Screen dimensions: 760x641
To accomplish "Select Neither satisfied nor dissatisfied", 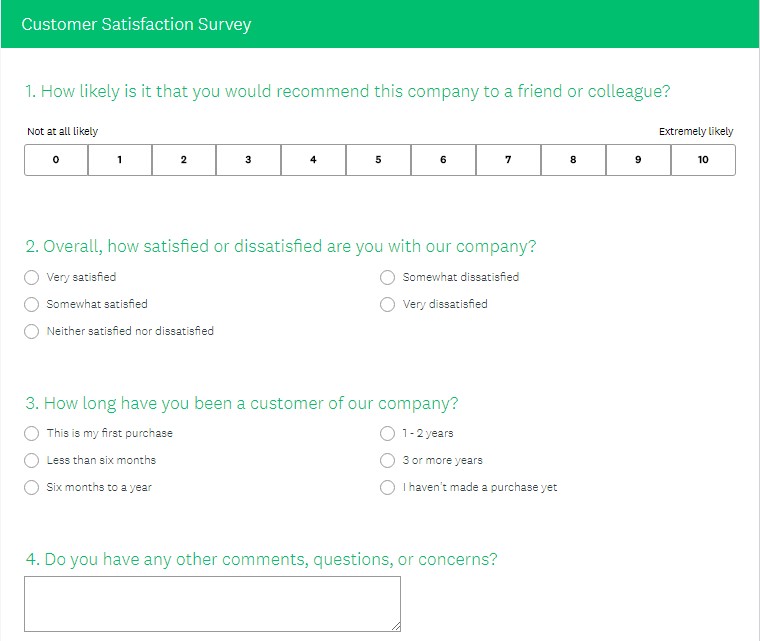I will tap(32, 331).
